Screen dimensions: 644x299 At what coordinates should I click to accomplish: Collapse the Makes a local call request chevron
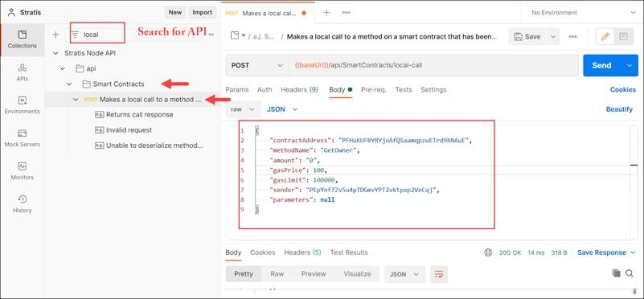click(x=76, y=100)
